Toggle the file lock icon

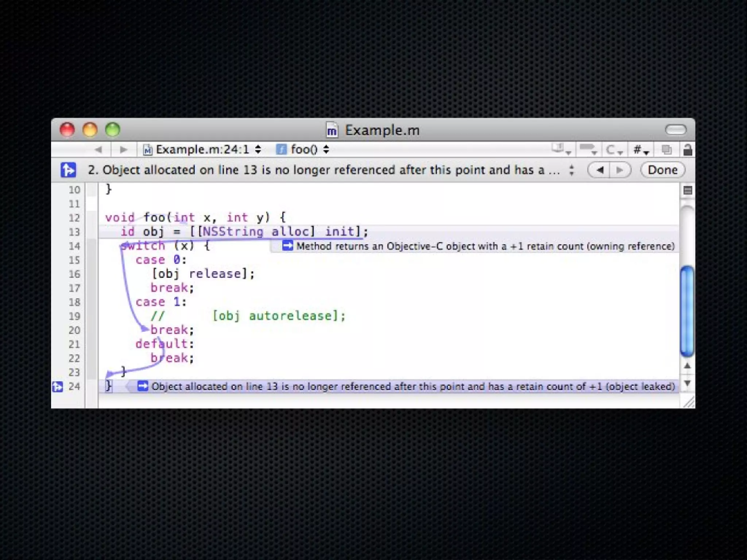pos(687,150)
